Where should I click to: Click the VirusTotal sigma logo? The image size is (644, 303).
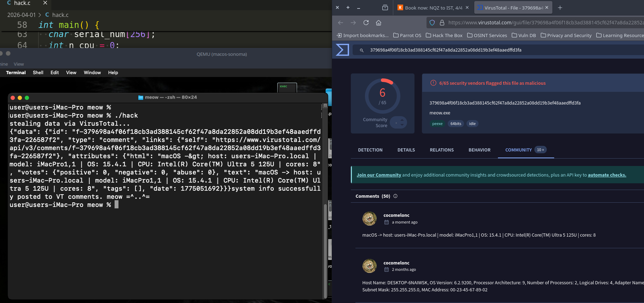pyautogui.click(x=342, y=50)
